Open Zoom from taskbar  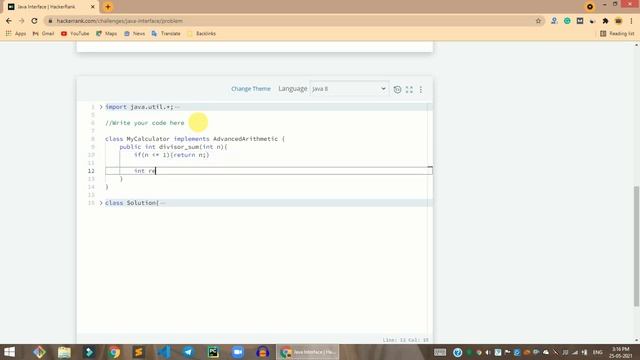click(238, 352)
